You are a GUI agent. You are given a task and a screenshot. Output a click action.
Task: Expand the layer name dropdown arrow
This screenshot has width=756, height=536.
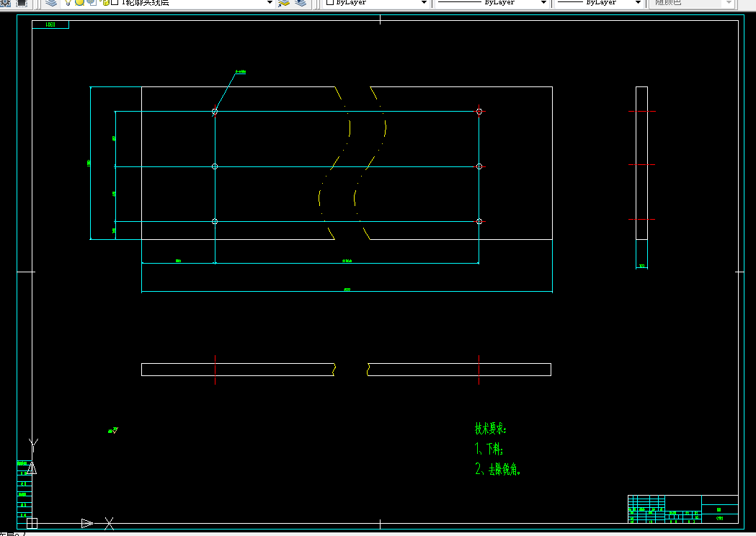tap(270, 2)
